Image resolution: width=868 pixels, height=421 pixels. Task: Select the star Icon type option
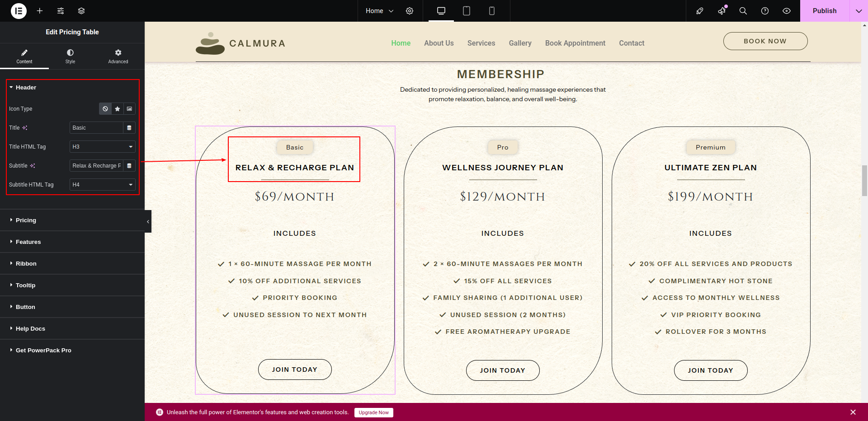coord(118,109)
